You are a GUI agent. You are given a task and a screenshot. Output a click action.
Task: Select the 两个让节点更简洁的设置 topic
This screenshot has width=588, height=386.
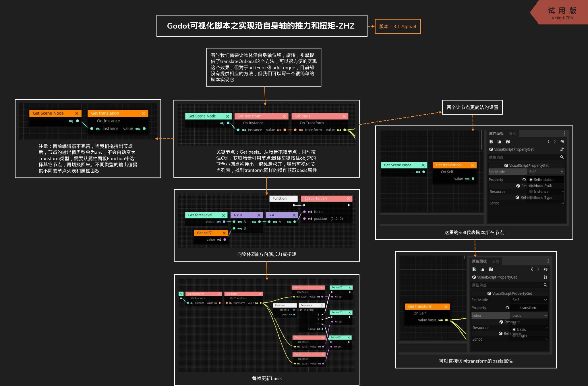click(x=472, y=107)
